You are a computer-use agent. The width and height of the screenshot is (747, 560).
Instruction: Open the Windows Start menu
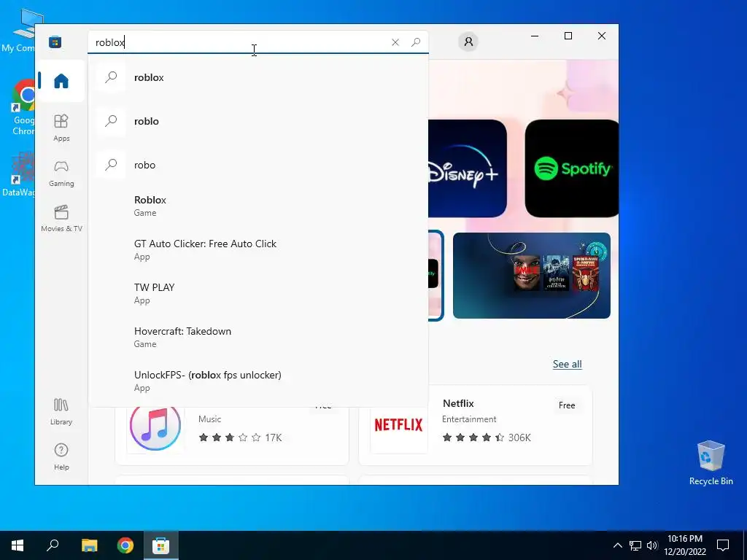tap(18, 545)
